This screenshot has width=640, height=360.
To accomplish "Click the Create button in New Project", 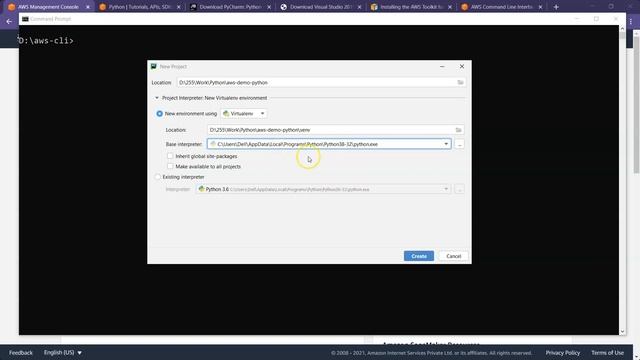I will [x=419, y=256].
